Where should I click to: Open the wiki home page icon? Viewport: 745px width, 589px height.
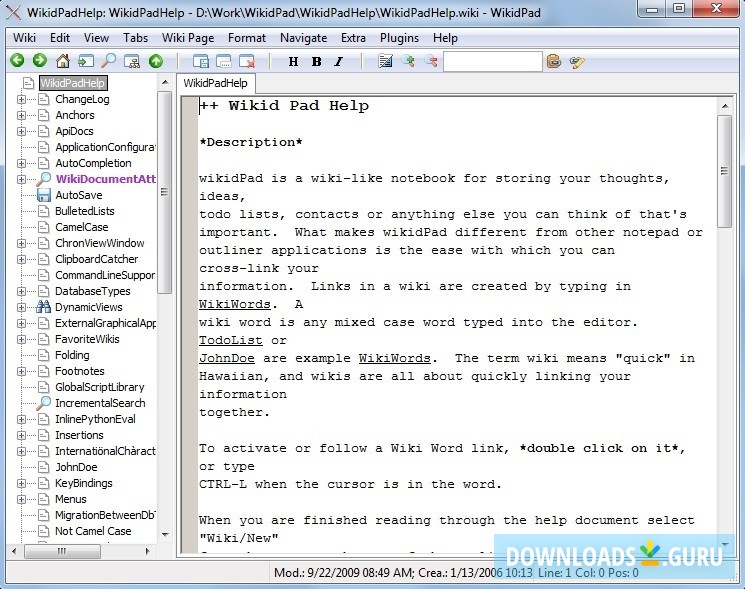tap(63, 61)
